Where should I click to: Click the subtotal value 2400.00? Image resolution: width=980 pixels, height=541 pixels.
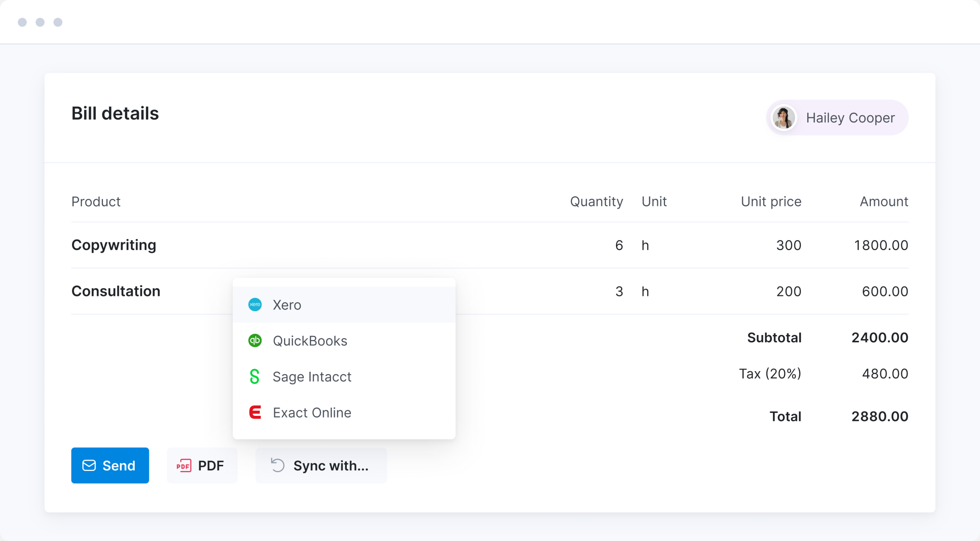[880, 337]
